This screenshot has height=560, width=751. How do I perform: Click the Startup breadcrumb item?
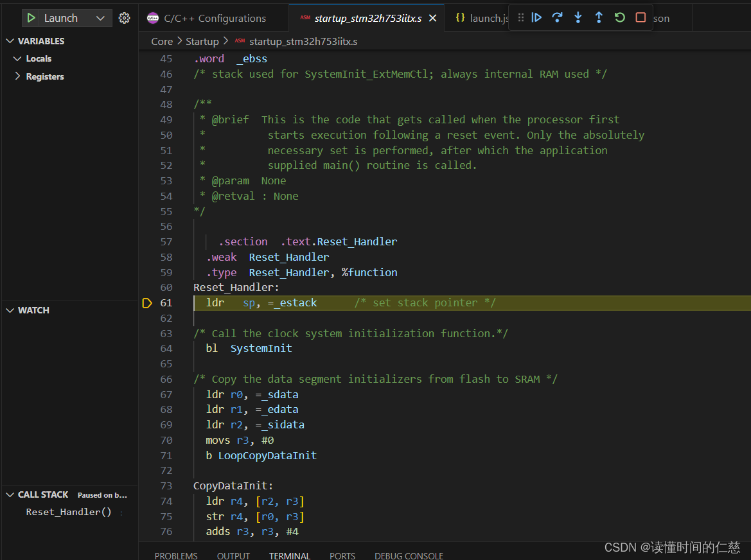coord(202,40)
